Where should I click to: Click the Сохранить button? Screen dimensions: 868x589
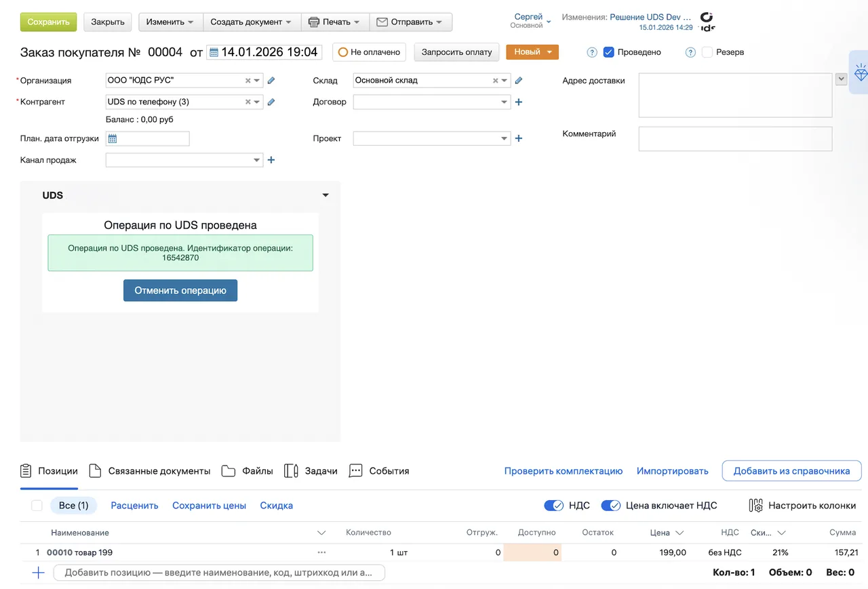pyautogui.click(x=49, y=22)
